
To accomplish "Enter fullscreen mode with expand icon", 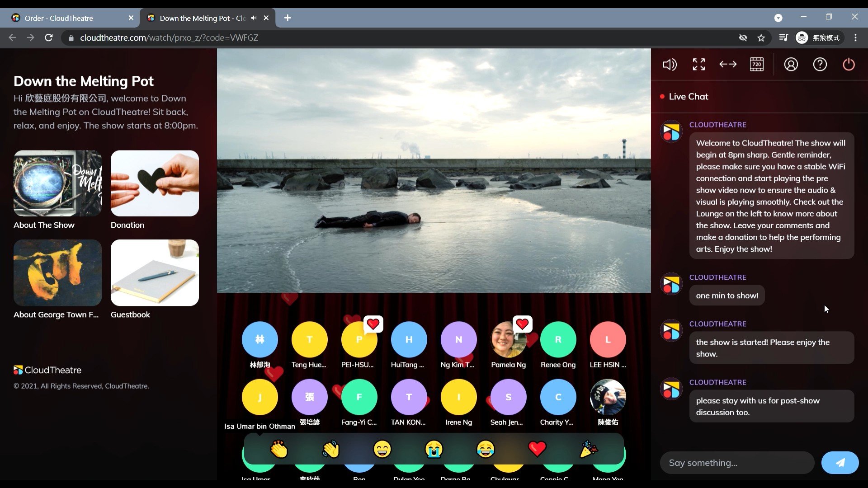I will 699,65.
